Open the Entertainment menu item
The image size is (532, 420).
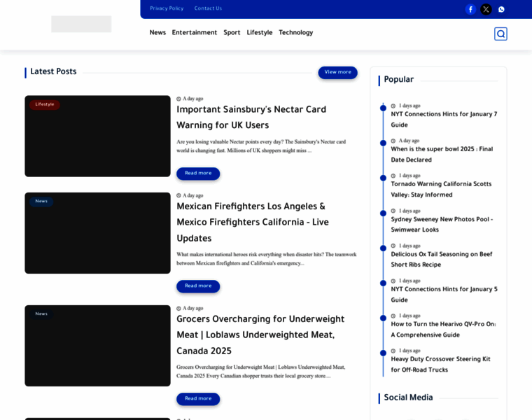coord(195,33)
